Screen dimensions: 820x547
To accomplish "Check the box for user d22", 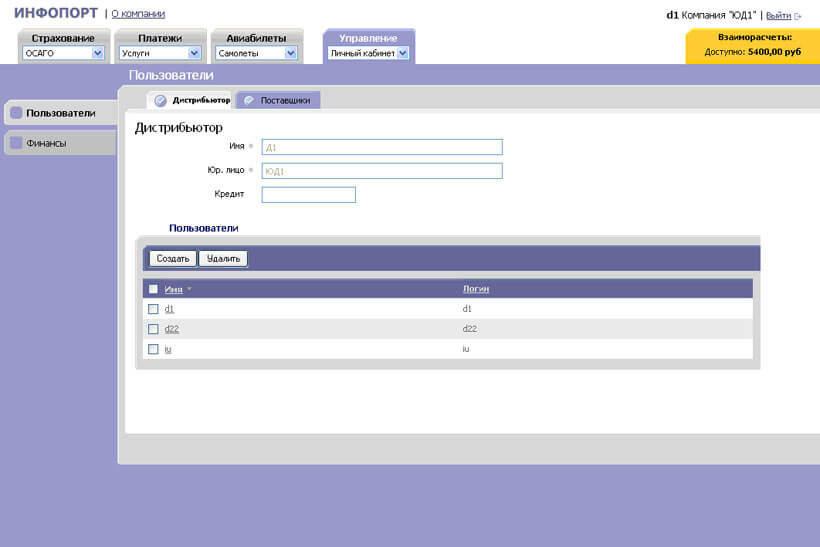I will (153, 329).
